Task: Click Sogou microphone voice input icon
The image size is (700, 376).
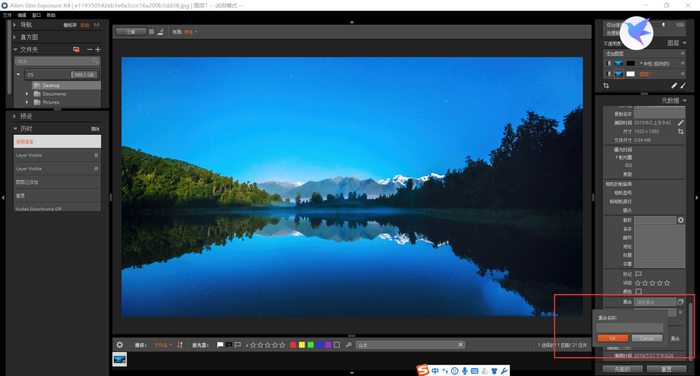Action: click(465, 371)
